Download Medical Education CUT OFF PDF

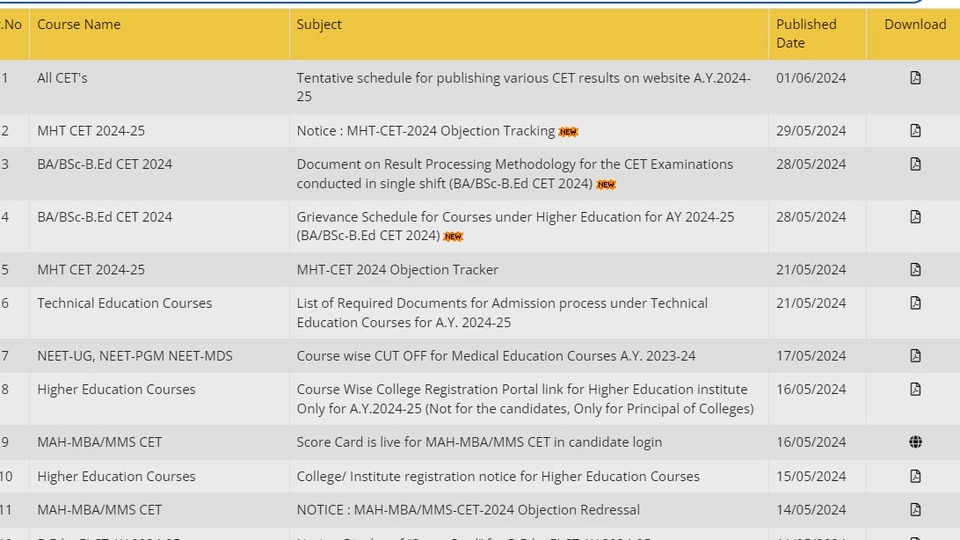915,356
